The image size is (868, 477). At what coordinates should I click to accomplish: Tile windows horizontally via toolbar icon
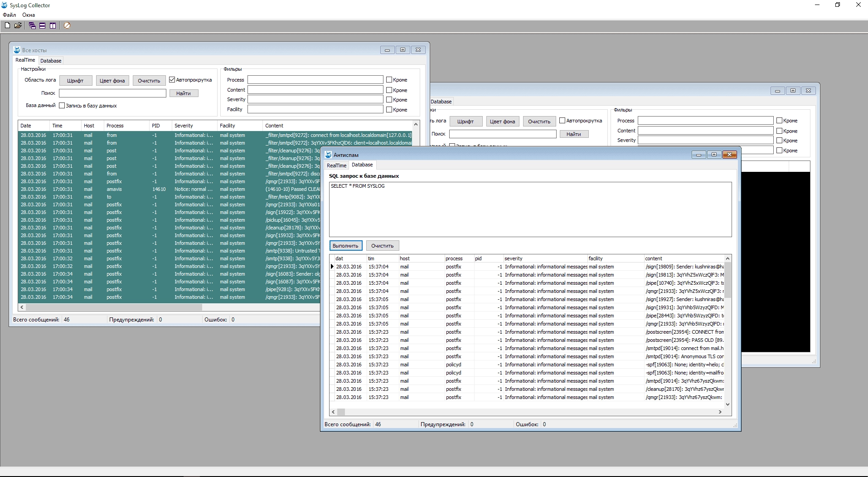pyautogui.click(x=42, y=25)
